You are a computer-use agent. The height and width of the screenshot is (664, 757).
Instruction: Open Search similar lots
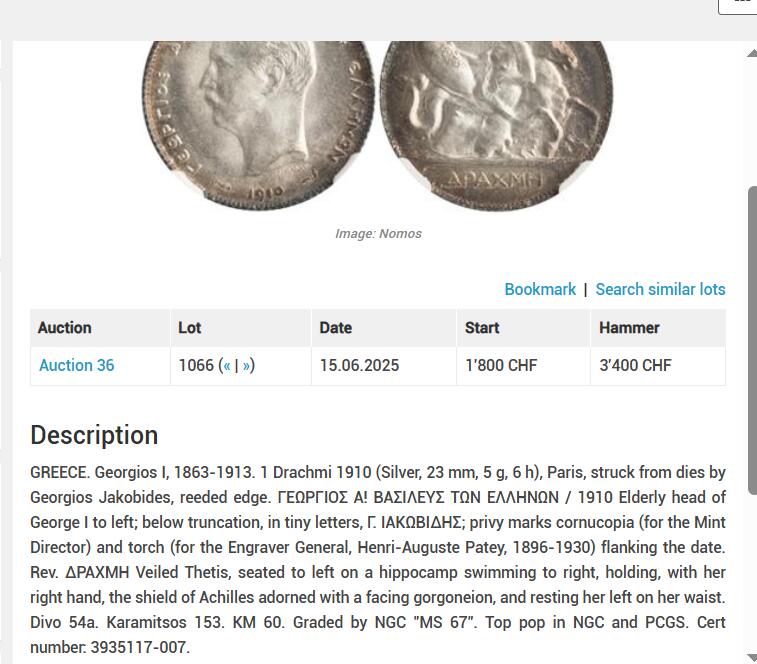pyautogui.click(x=660, y=289)
